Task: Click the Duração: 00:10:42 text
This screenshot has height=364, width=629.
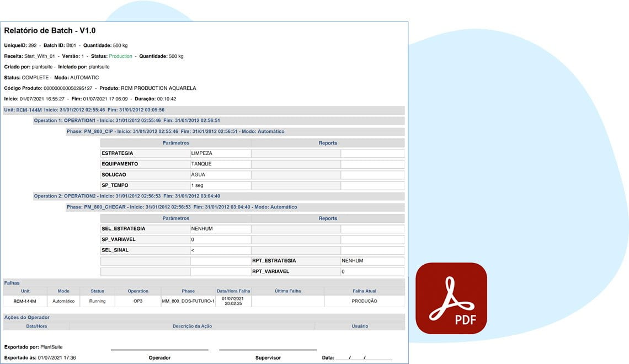Action: coord(155,99)
